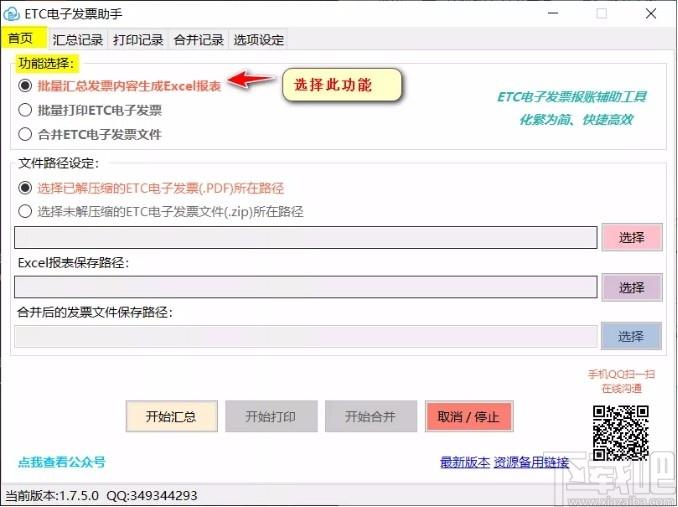Image resolution: width=678 pixels, height=507 pixels.
Task: Open the 合并记录 tab
Action: pos(198,40)
